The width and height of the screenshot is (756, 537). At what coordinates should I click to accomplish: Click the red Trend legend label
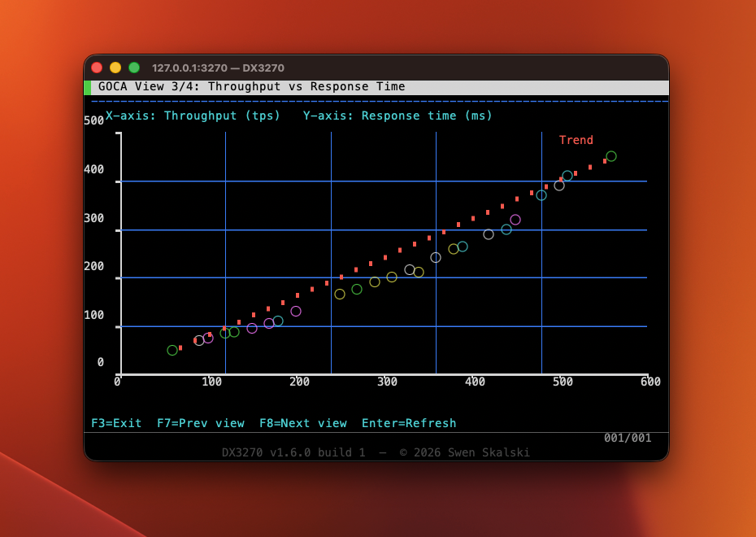click(576, 140)
